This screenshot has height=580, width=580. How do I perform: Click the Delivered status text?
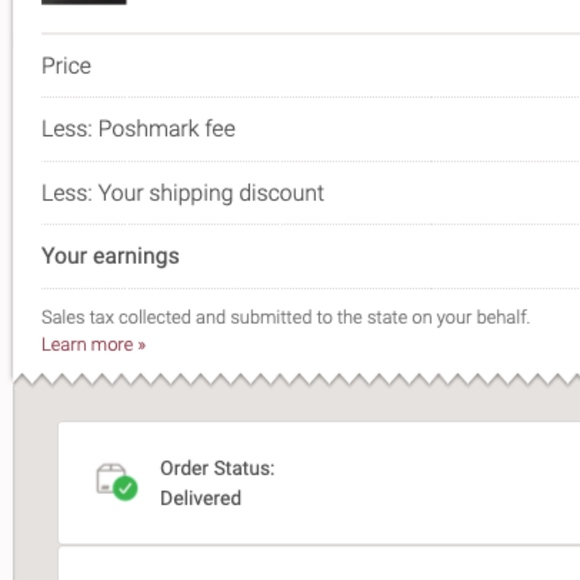click(x=201, y=498)
